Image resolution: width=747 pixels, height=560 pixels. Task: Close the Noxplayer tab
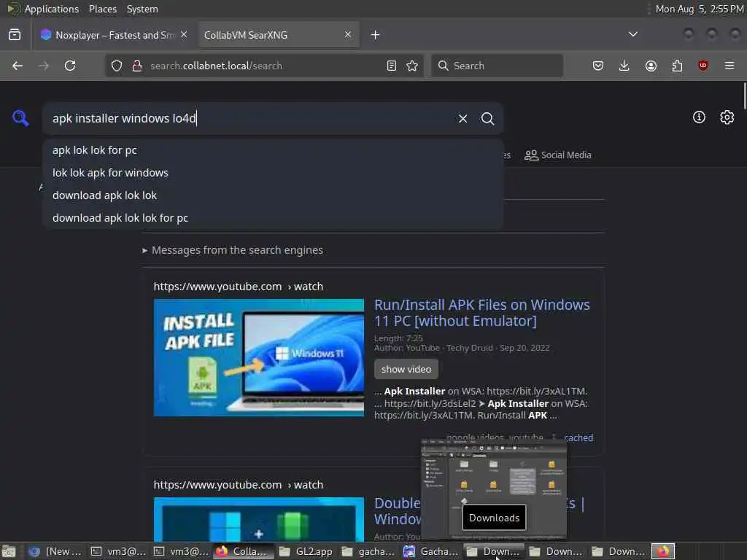pyautogui.click(x=184, y=35)
